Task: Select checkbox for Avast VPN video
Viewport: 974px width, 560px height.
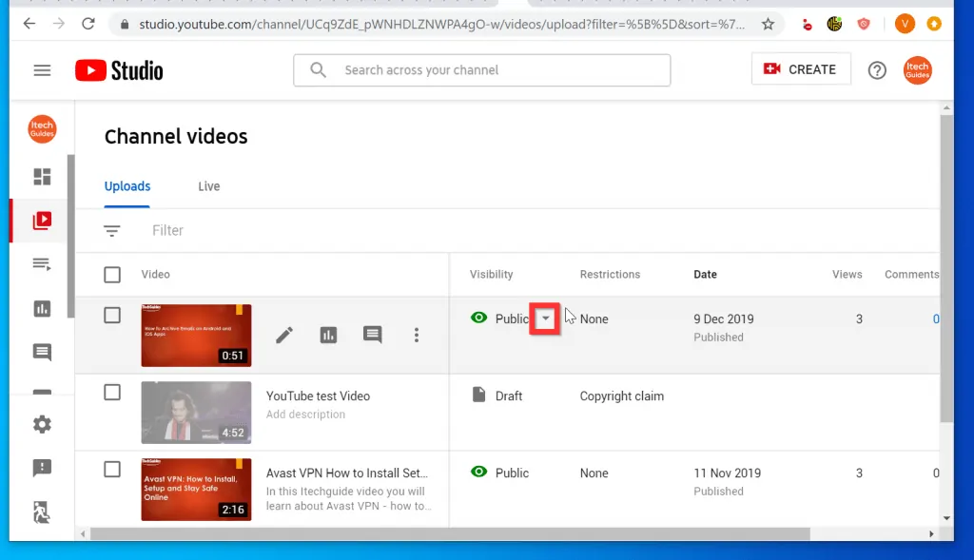Action: tap(112, 470)
